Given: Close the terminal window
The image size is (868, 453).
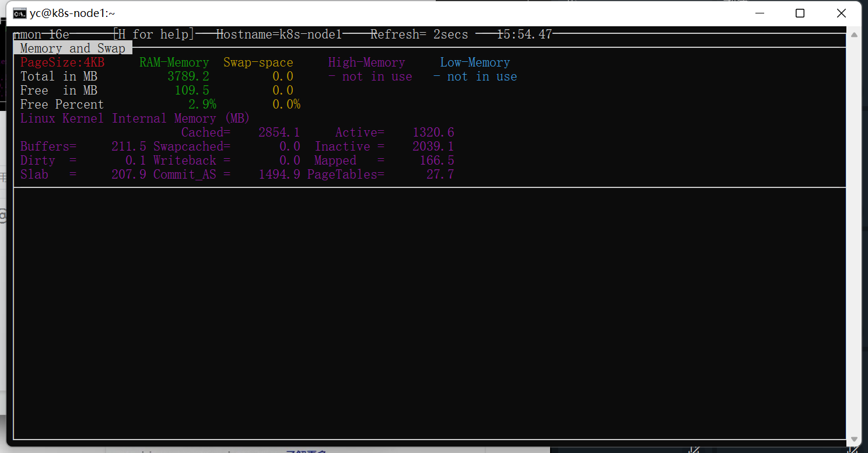Looking at the screenshot, I should 841,13.
